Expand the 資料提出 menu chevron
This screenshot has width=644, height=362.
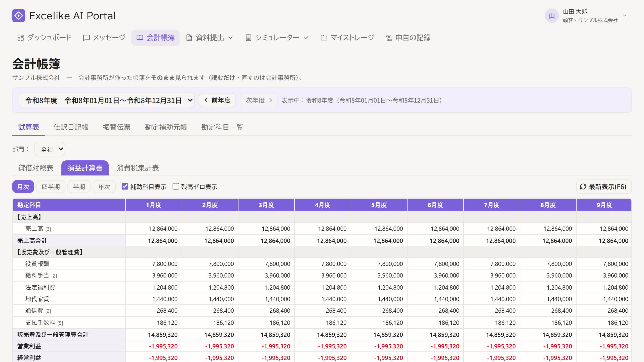pyautogui.click(x=230, y=38)
